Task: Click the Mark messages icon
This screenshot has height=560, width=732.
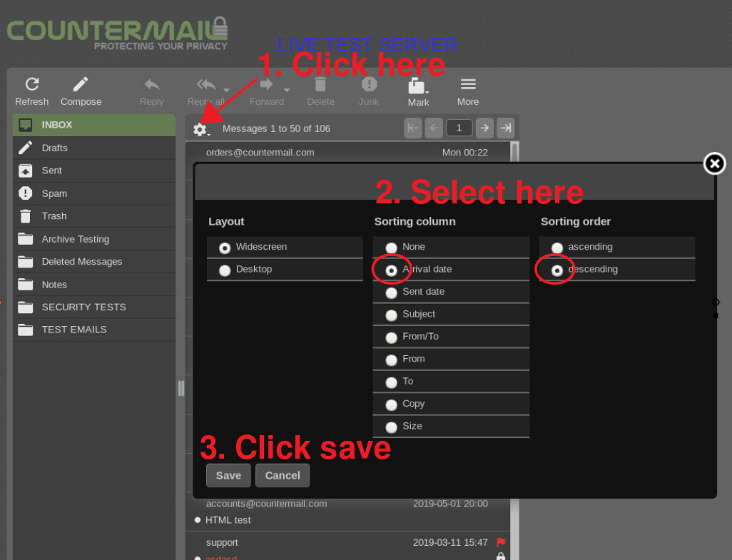Action: [417, 86]
